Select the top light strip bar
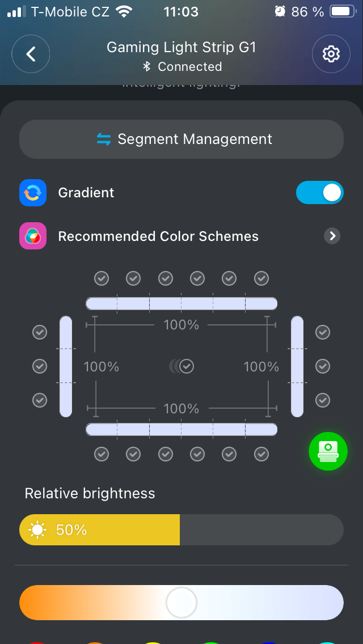The image size is (363, 644). coord(181,303)
